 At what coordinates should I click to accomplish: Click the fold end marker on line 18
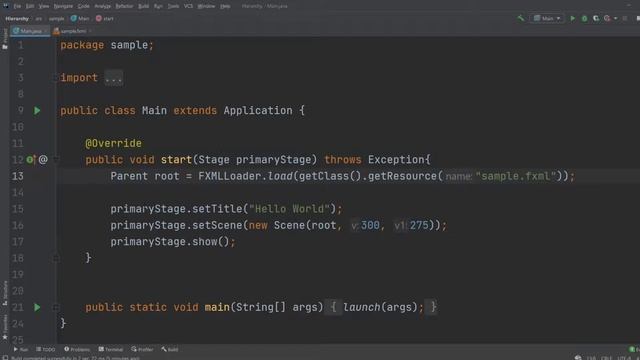coord(56,258)
